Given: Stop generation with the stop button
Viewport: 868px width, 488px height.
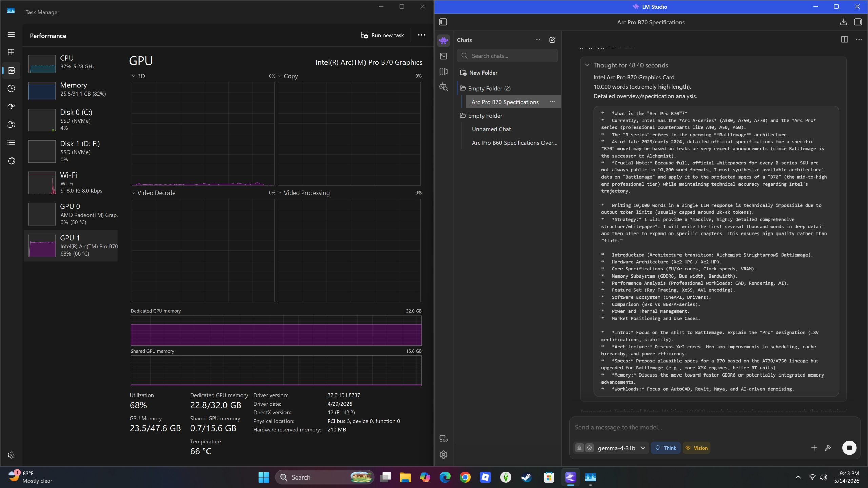Looking at the screenshot, I should tap(849, 448).
